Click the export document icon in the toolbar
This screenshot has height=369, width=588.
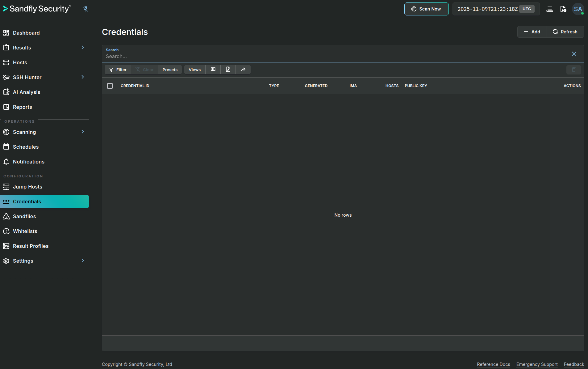click(x=228, y=70)
